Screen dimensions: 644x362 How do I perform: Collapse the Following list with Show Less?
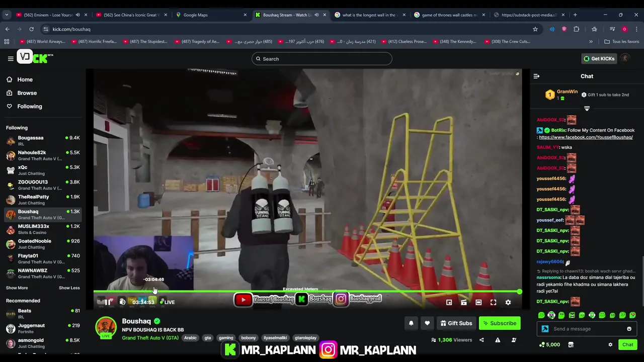tap(69, 288)
